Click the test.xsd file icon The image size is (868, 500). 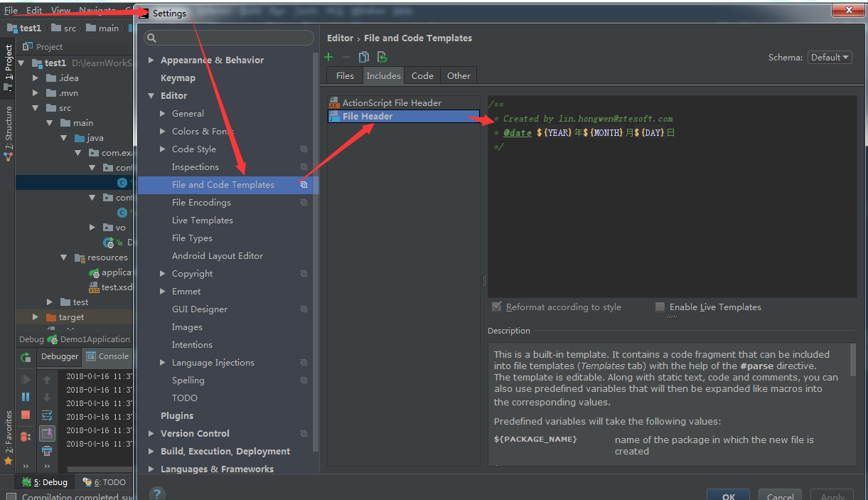coord(94,287)
